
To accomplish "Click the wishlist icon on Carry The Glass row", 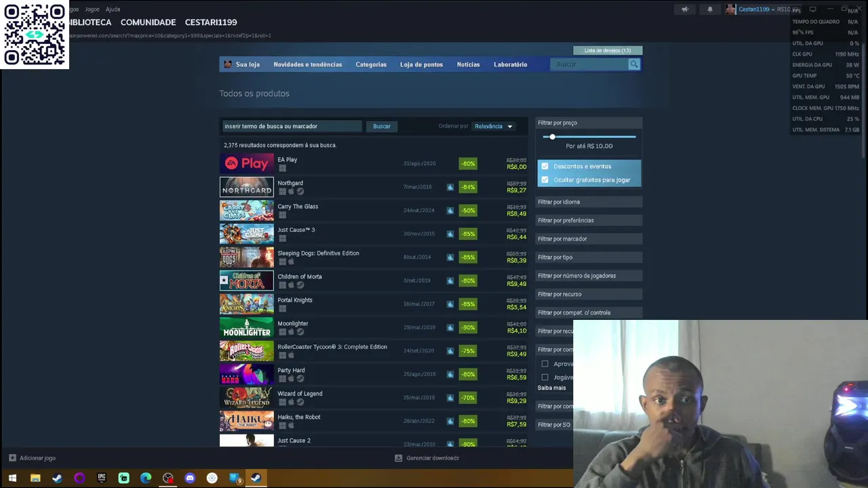I will click(450, 211).
